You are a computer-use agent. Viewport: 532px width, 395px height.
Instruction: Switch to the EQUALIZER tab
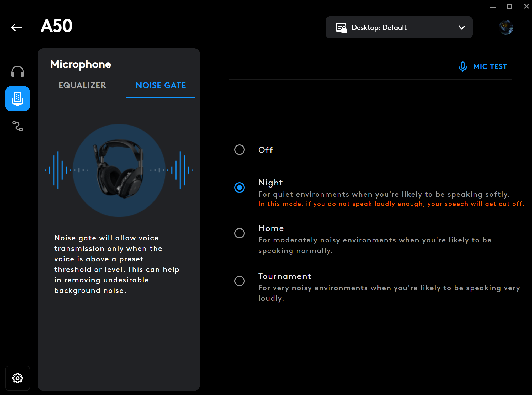82,85
